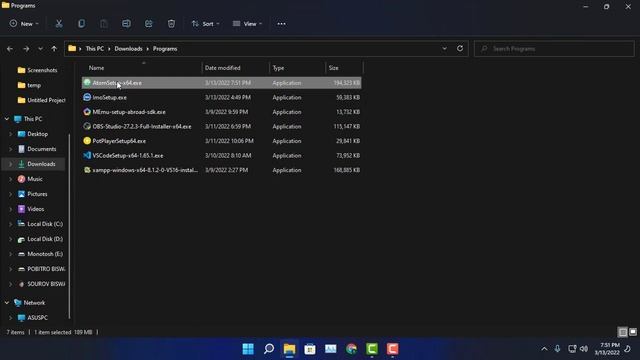
Task: Open the New dropdown button
Action: click(24, 24)
